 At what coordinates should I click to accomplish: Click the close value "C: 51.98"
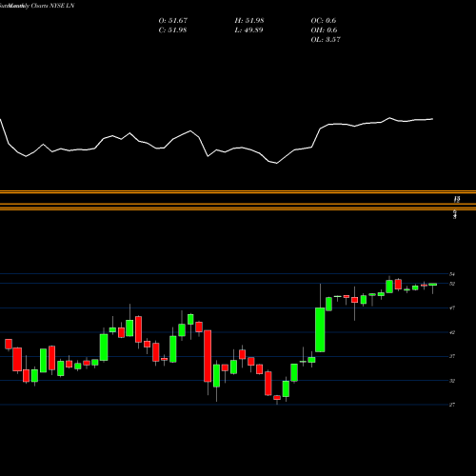pyautogui.click(x=172, y=30)
